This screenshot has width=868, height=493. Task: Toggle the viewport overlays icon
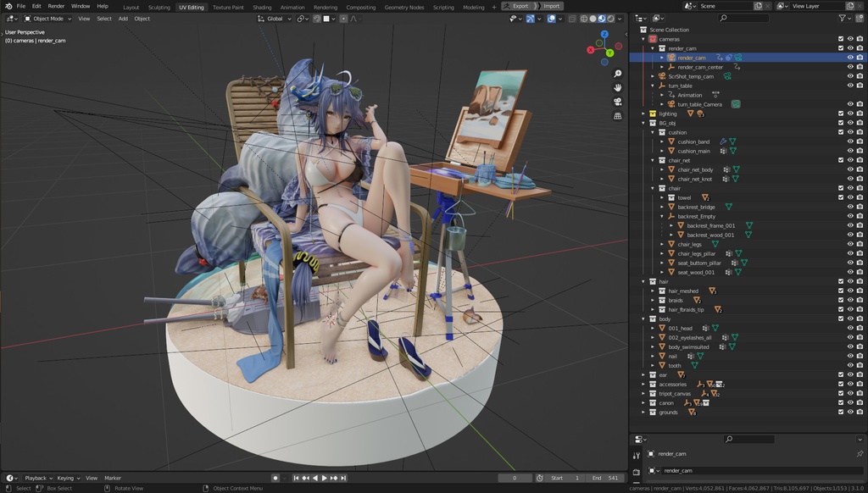pyautogui.click(x=551, y=19)
